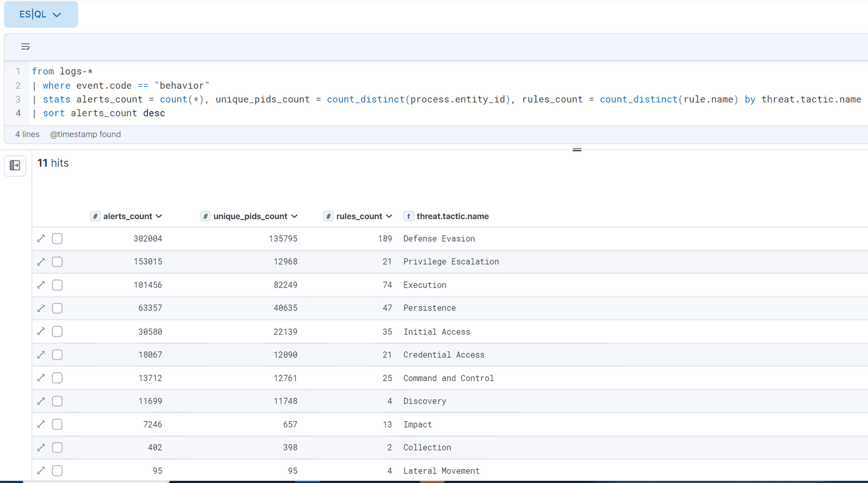Expand details for the Discovery row
Viewport: 868px width, 483px height.
tap(40, 401)
